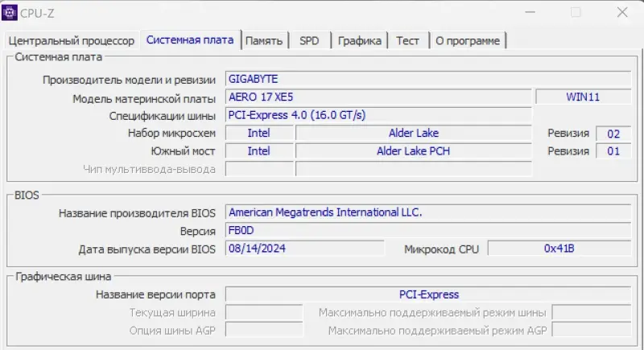The width and height of the screenshot is (644, 350).
Task: Click the empty Опция шины AGP field
Action: (x=264, y=330)
